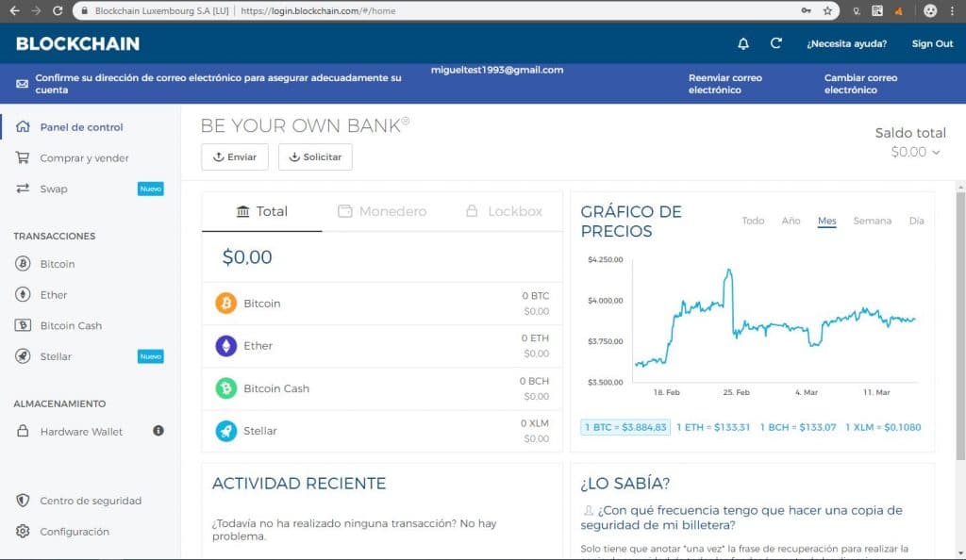
Task: Click the browser profile avatar icon
Action: pos(930,10)
